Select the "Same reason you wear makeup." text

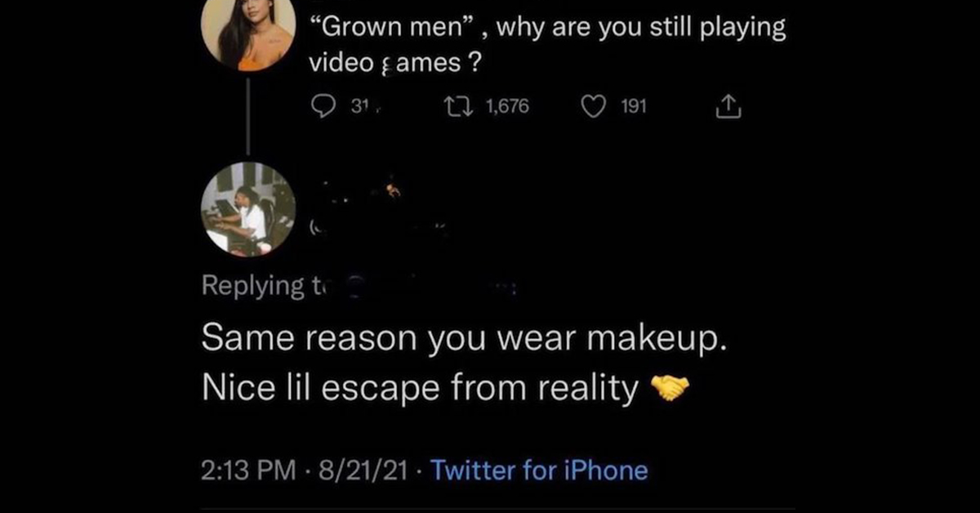pyautogui.click(x=463, y=338)
